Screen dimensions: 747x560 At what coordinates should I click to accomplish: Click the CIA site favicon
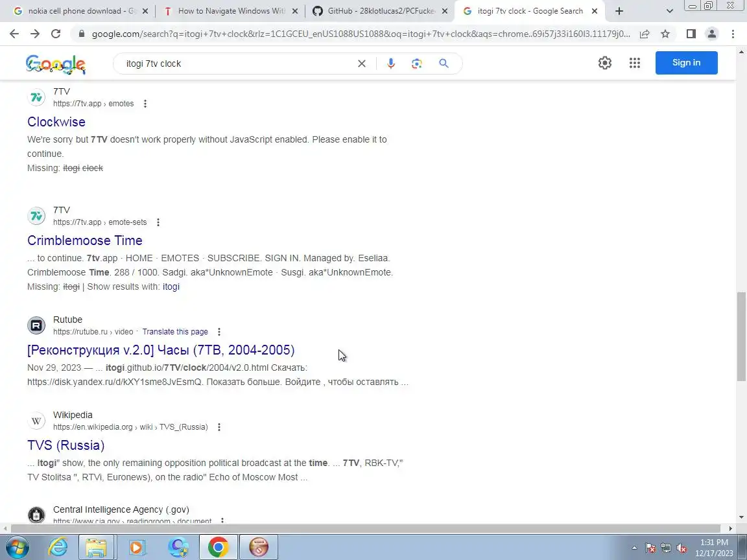(36, 515)
